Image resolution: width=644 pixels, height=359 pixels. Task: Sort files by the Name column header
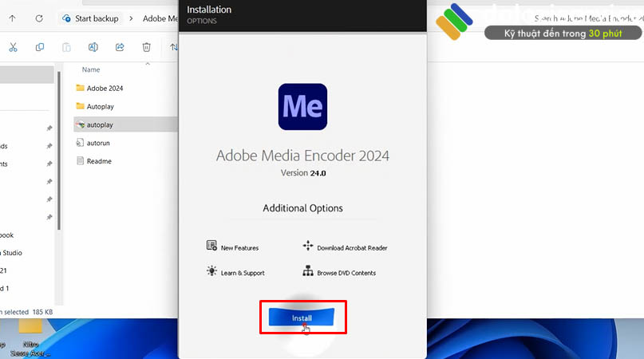click(91, 69)
